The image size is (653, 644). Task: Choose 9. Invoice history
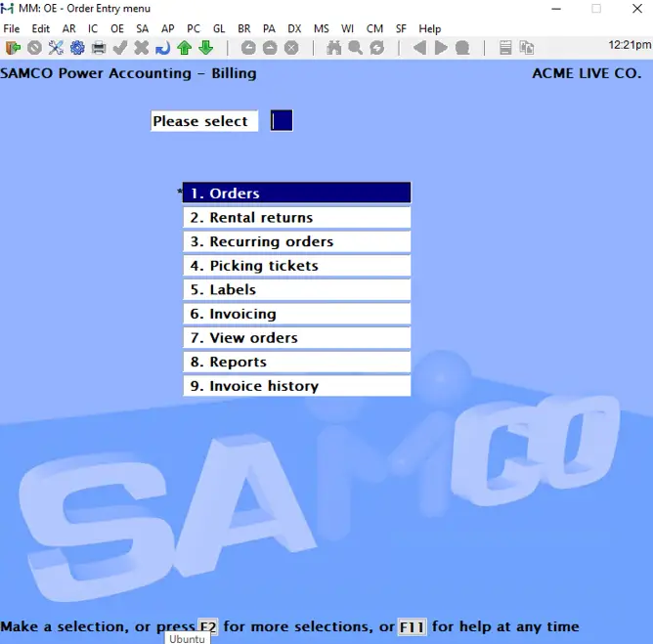[296, 386]
